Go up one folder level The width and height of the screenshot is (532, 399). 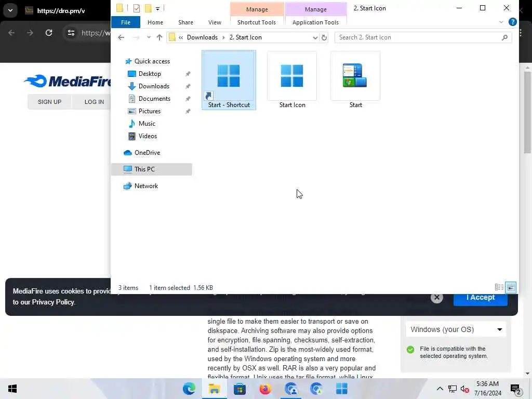159,37
